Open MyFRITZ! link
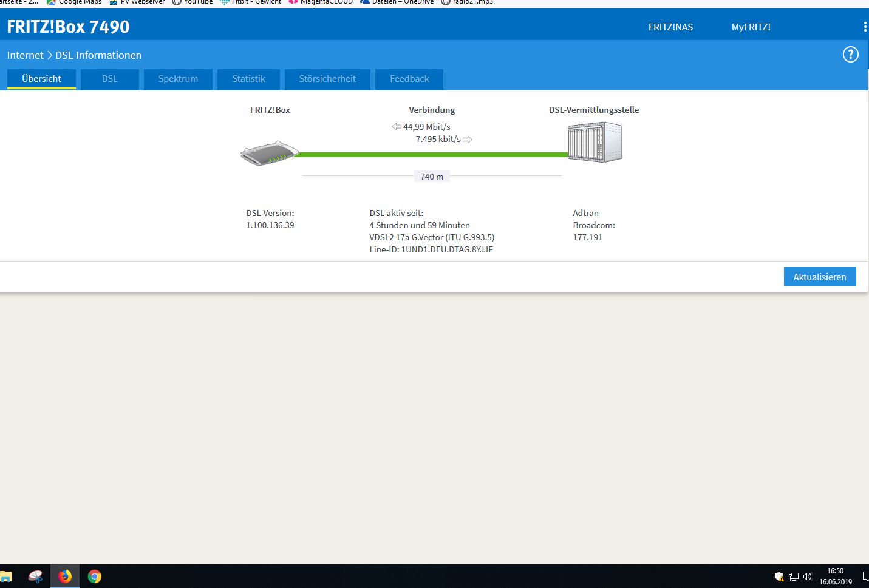Viewport: 869px width, 588px height. point(751,27)
